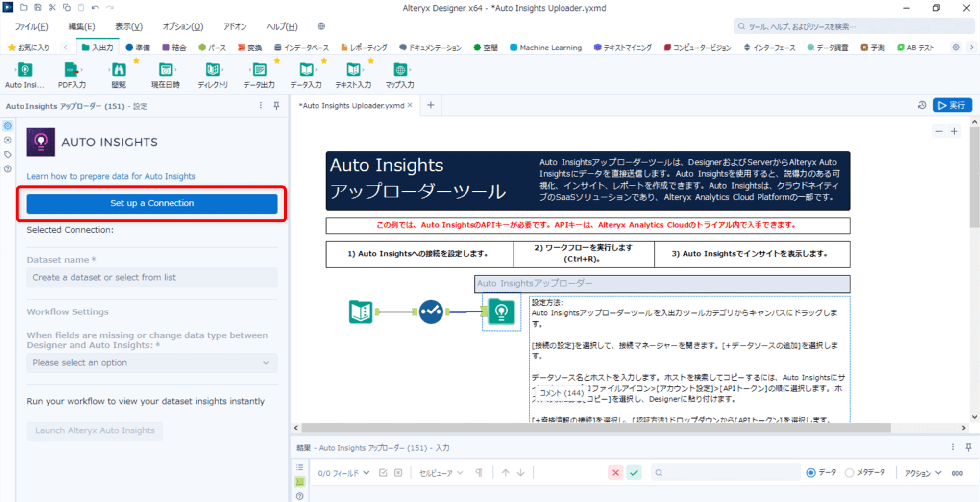
Task: Click the cut scissors icon
Action: [x=52, y=7]
